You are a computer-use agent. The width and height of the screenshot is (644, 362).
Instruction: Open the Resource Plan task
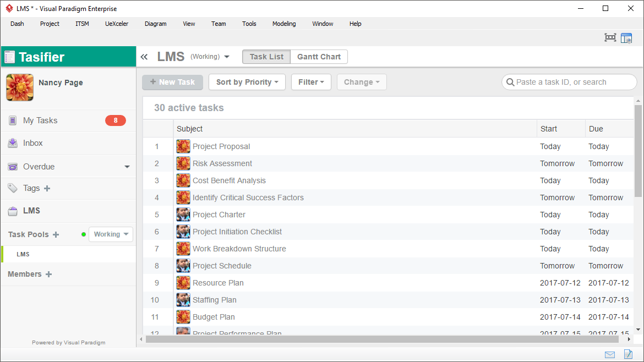coord(218,283)
